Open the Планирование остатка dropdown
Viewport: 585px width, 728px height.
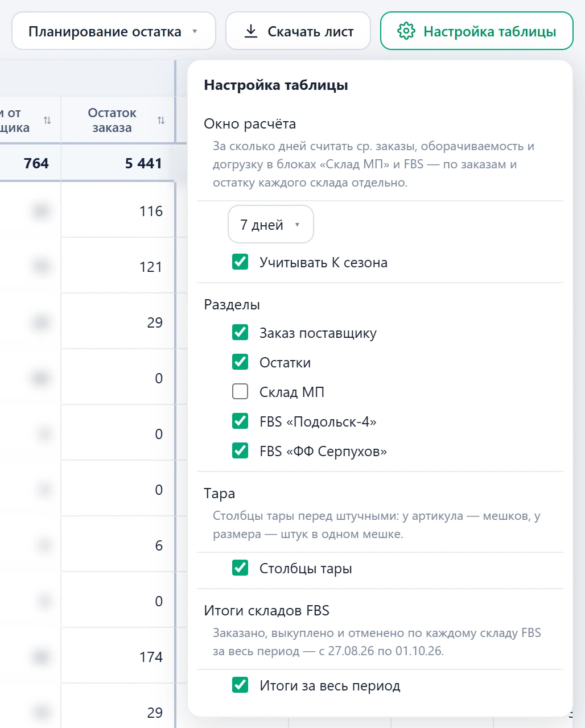click(x=114, y=31)
